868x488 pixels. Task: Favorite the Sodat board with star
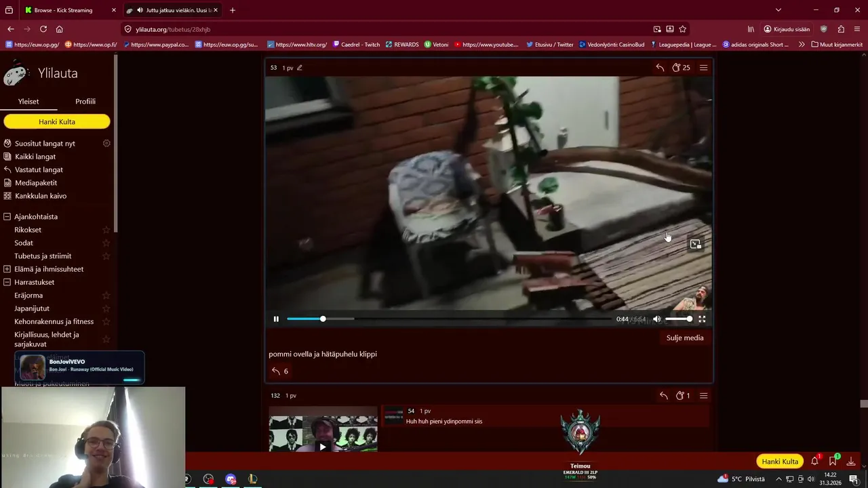pyautogui.click(x=106, y=243)
